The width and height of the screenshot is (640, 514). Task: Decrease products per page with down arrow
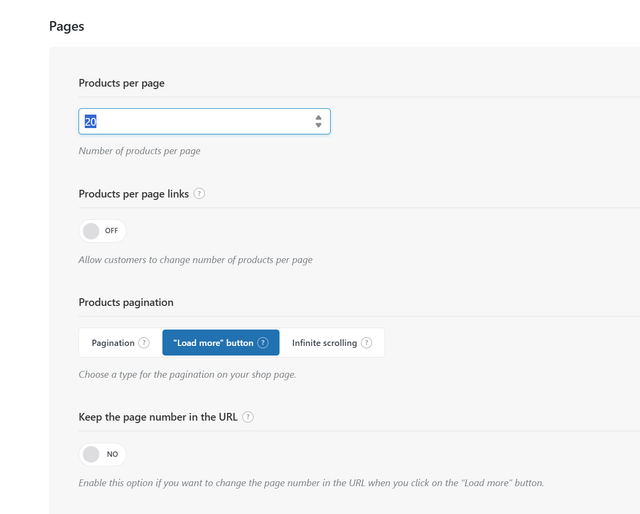coord(318,125)
